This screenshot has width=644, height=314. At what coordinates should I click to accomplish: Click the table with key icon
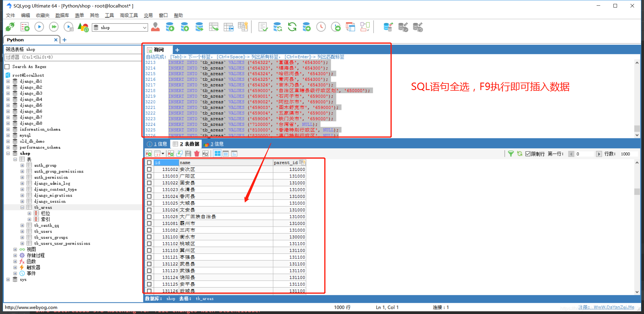click(x=243, y=27)
